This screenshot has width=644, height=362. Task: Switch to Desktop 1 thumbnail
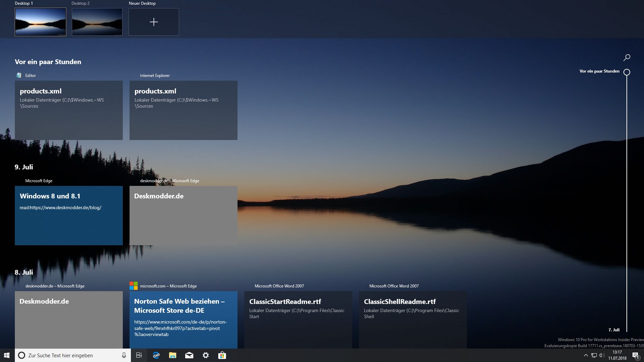[x=40, y=22]
